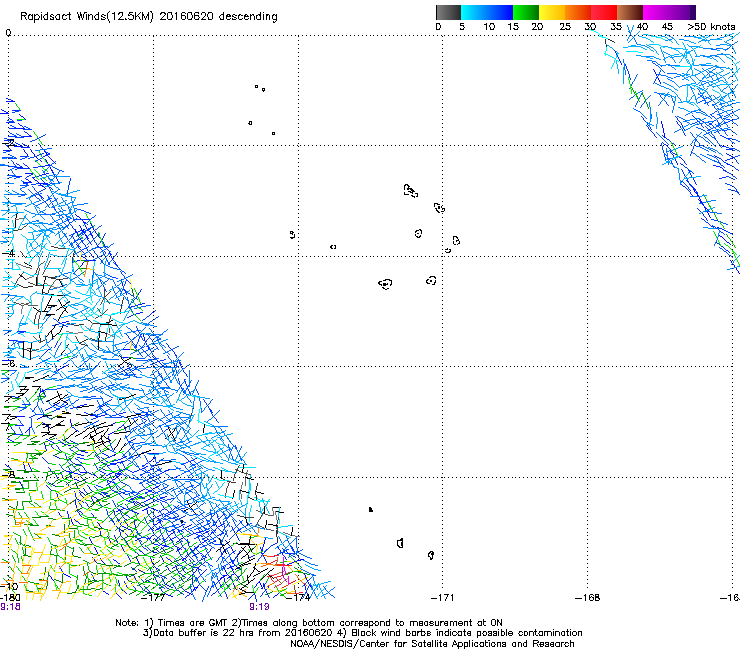Click the '-168' longitude axis label

[x=587, y=598]
